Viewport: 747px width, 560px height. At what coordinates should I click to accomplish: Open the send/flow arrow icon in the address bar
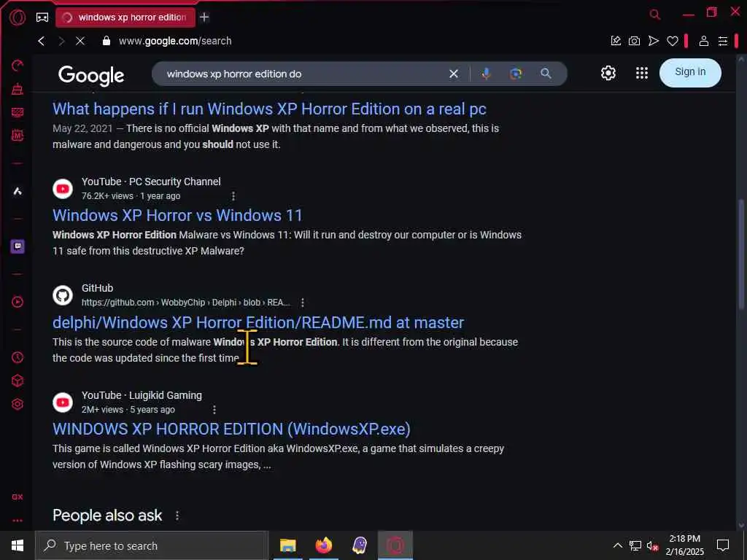pos(654,41)
